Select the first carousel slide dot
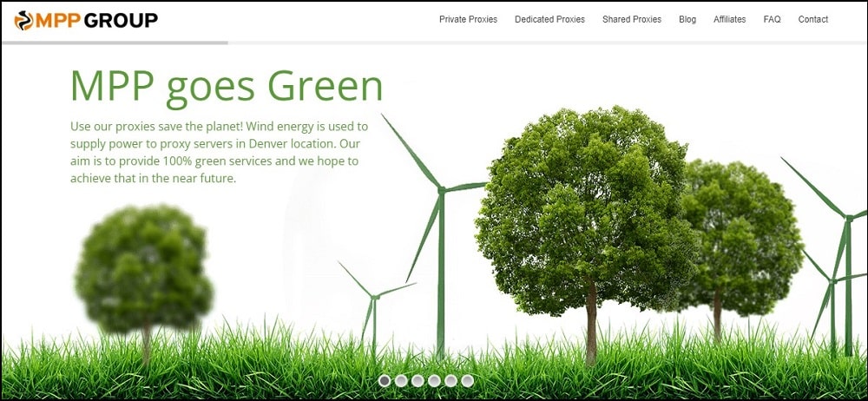Screen dimensions: 868x401 385,380
